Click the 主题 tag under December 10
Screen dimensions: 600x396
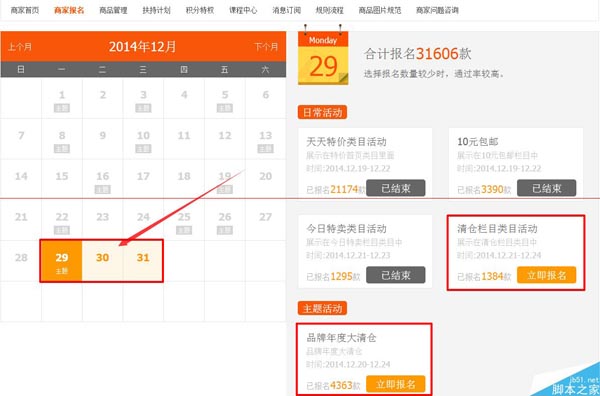[143, 149]
